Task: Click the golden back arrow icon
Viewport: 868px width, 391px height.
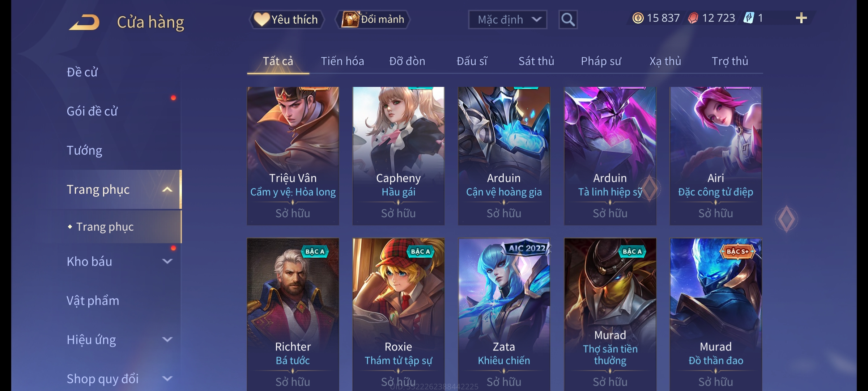Action: click(x=84, y=22)
